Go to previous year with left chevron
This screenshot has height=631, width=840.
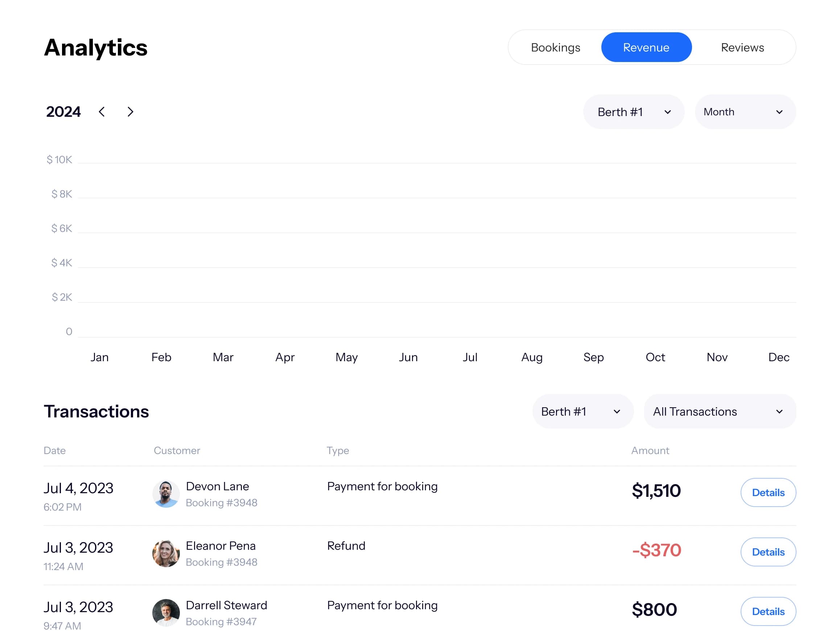[x=102, y=112]
